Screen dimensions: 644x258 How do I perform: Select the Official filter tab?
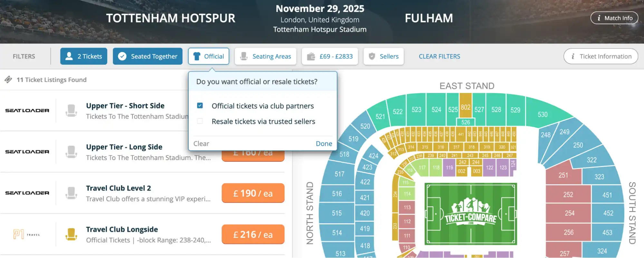208,56
